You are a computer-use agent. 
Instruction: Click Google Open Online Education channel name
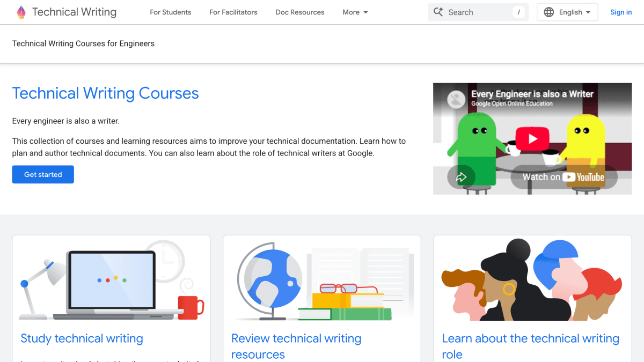[512, 104]
